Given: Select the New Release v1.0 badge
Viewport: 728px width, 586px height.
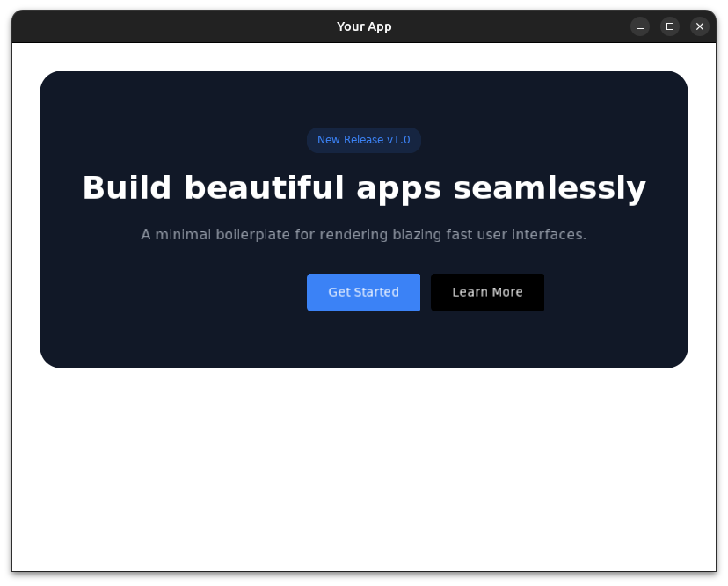Looking at the screenshot, I should [x=364, y=140].
